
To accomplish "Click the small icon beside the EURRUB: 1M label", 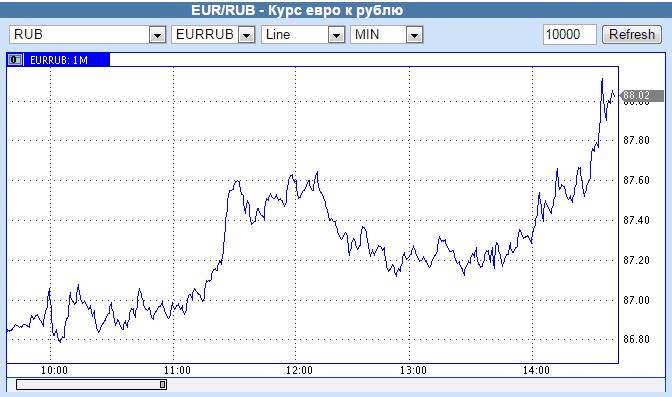I will [x=15, y=60].
